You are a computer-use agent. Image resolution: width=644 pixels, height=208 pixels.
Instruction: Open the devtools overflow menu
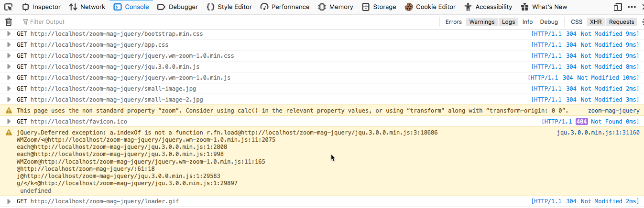634,7
